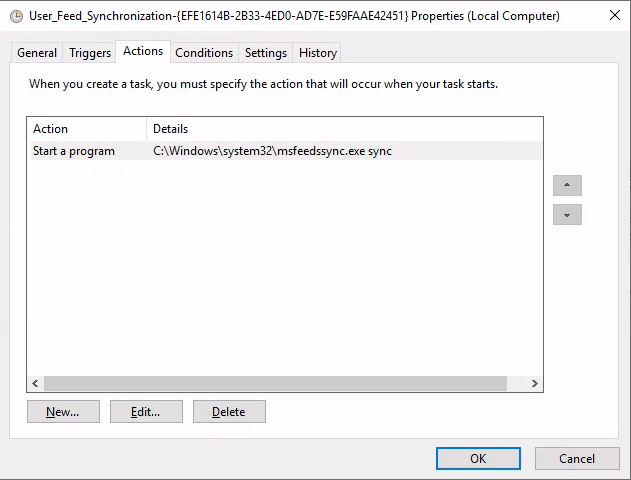Screen dimensions: 631x480
Task: Open the Triggers tab
Action: (90, 53)
